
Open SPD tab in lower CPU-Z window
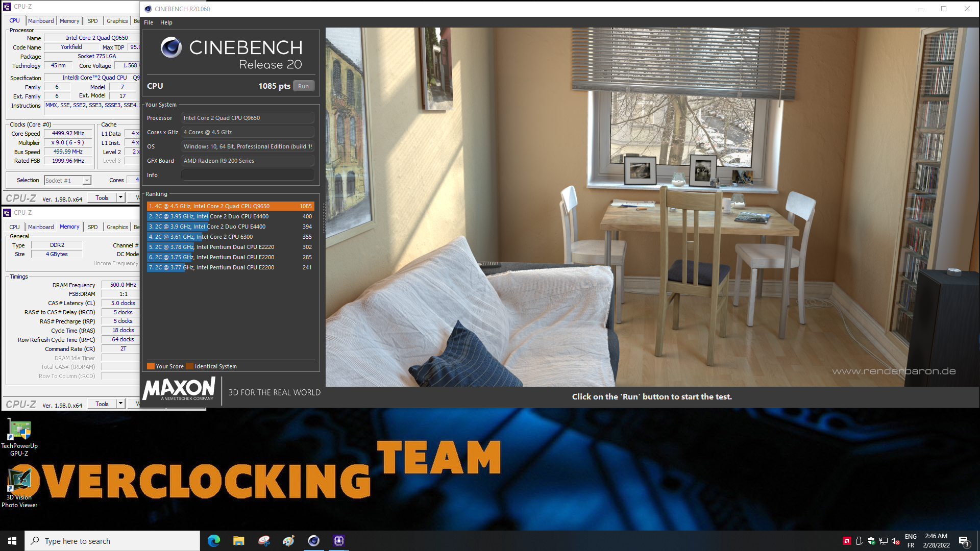[x=93, y=227]
